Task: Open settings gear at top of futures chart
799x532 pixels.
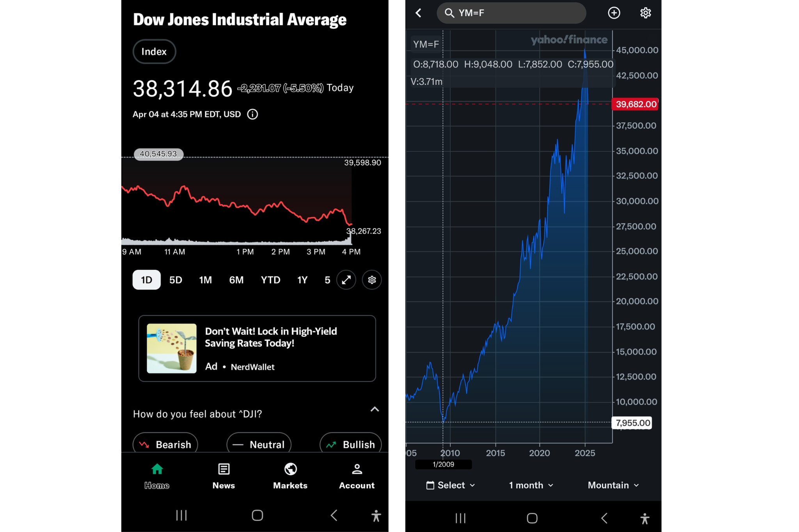Action: [x=645, y=13]
